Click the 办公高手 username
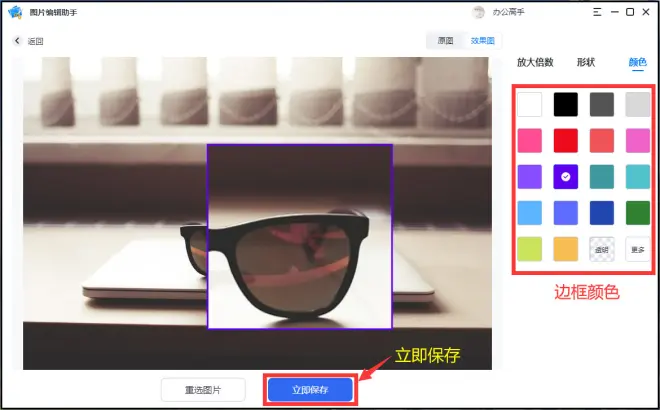 point(508,12)
